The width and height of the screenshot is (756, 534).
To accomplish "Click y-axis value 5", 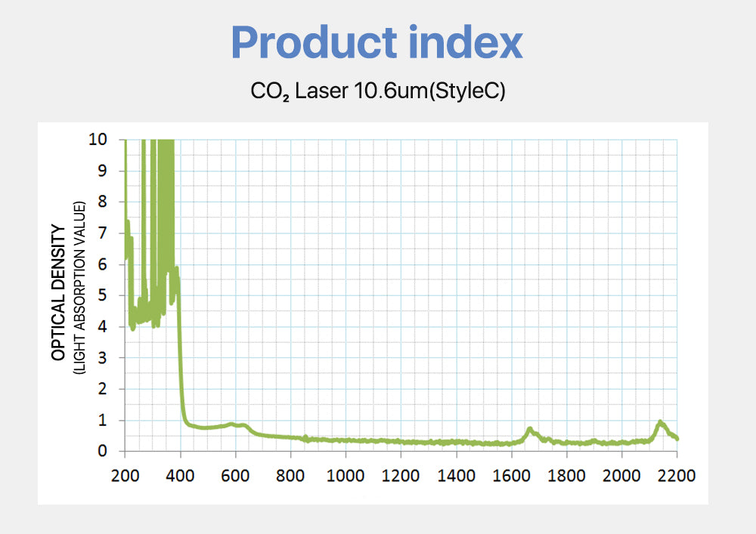I will point(102,295).
